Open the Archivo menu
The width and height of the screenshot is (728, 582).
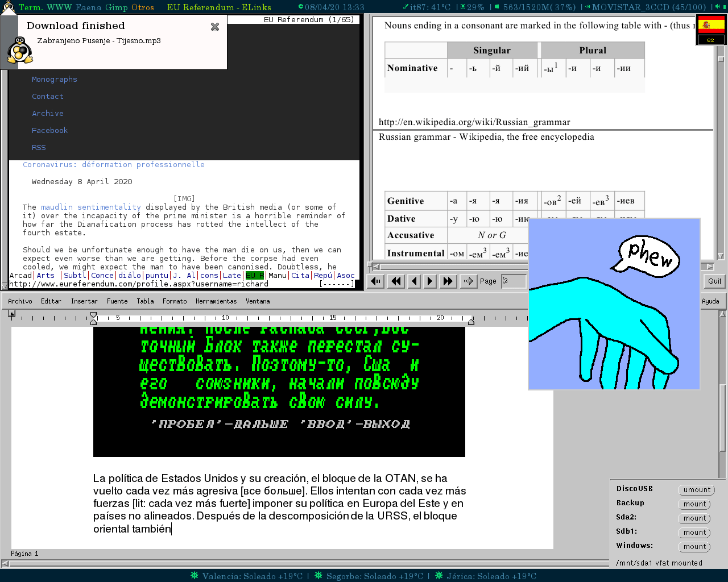[20, 301]
